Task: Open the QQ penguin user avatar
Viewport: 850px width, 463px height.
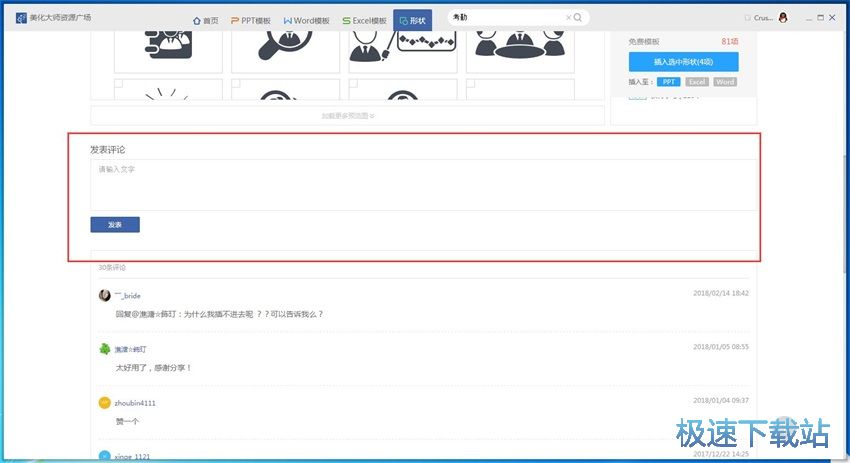Action: [783, 17]
